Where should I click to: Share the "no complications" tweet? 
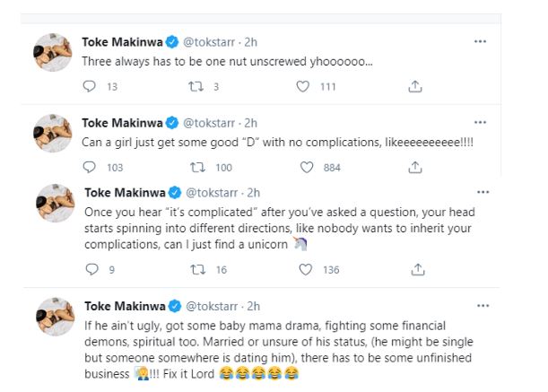pos(416,167)
